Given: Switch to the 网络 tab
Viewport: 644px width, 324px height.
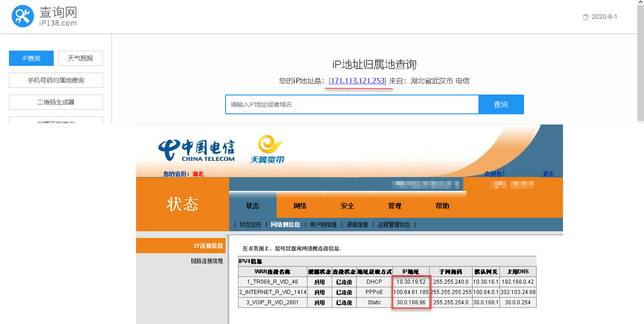Looking at the screenshot, I should pos(300,206).
